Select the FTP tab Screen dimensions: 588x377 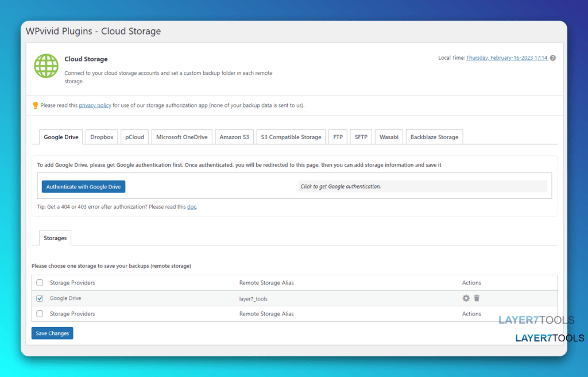coord(338,137)
